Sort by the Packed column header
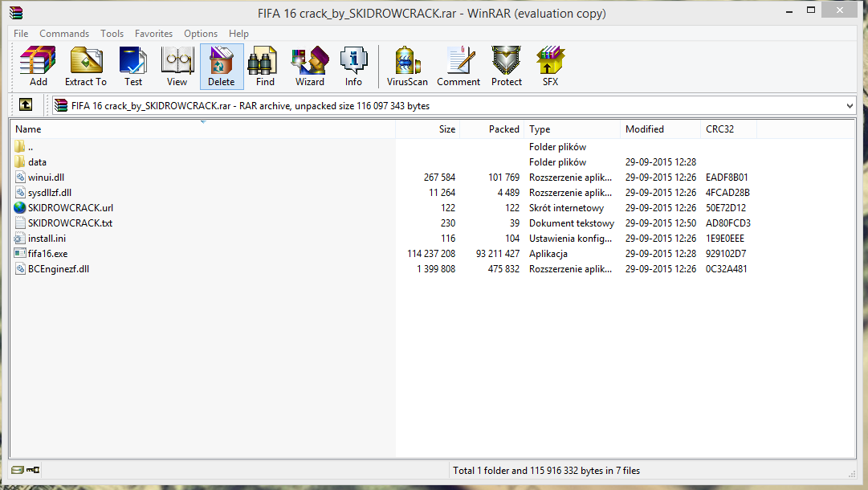The width and height of the screenshot is (868, 490). click(491, 129)
